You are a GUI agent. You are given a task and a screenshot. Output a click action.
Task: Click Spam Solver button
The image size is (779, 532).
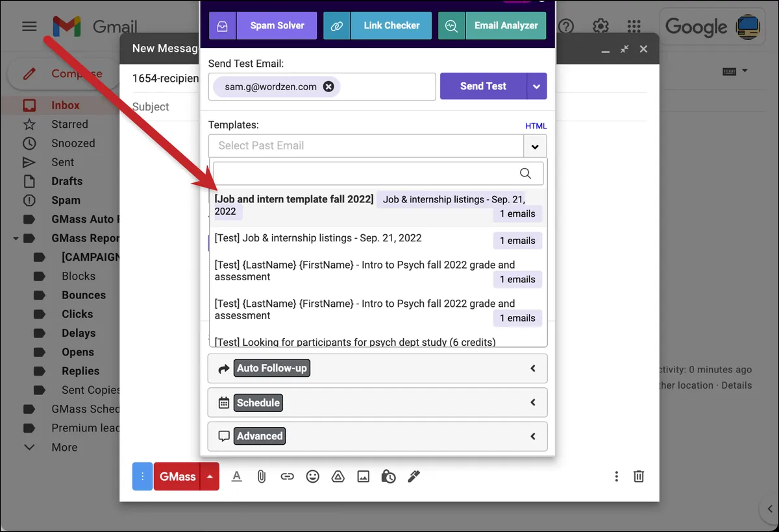click(x=277, y=26)
